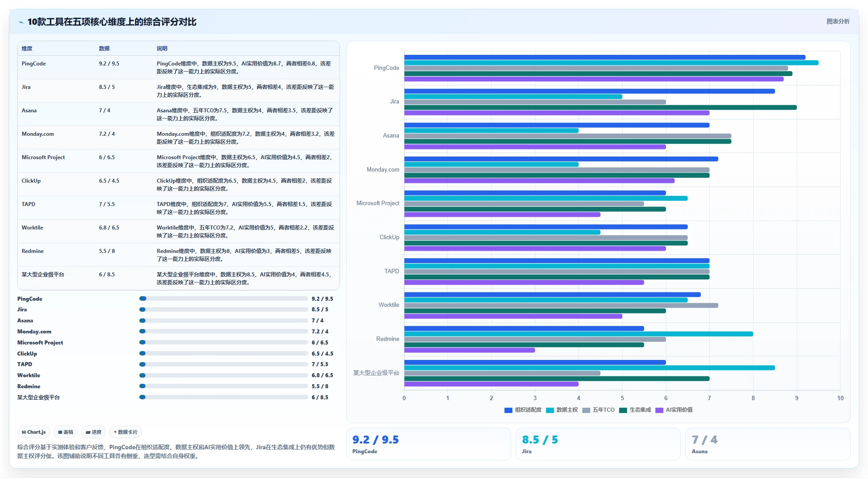Click the main title 10款工具在五项核心维度上的综合评分对比
The height and width of the screenshot is (478, 868).
point(112,22)
